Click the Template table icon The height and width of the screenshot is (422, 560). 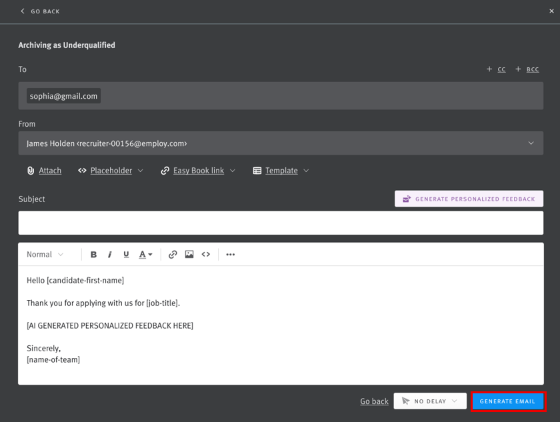pos(257,171)
